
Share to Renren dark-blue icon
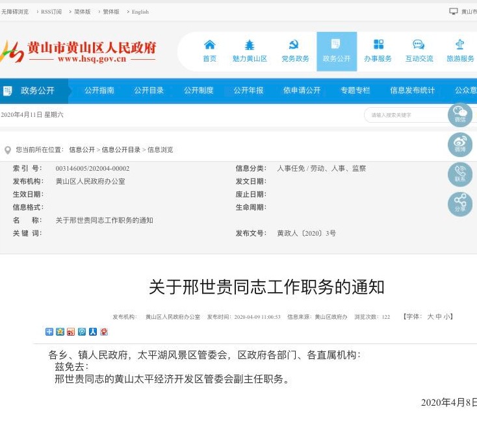click(93, 332)
